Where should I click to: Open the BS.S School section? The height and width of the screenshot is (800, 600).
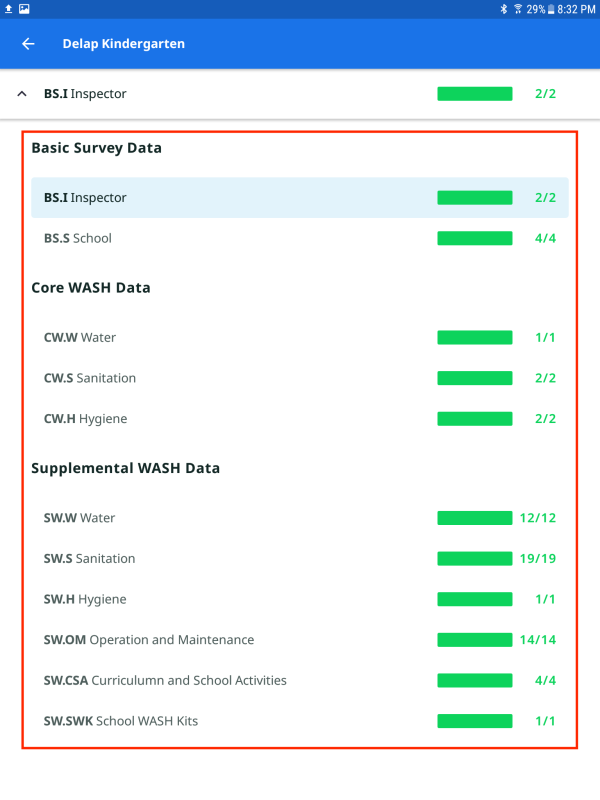[299, 238]
